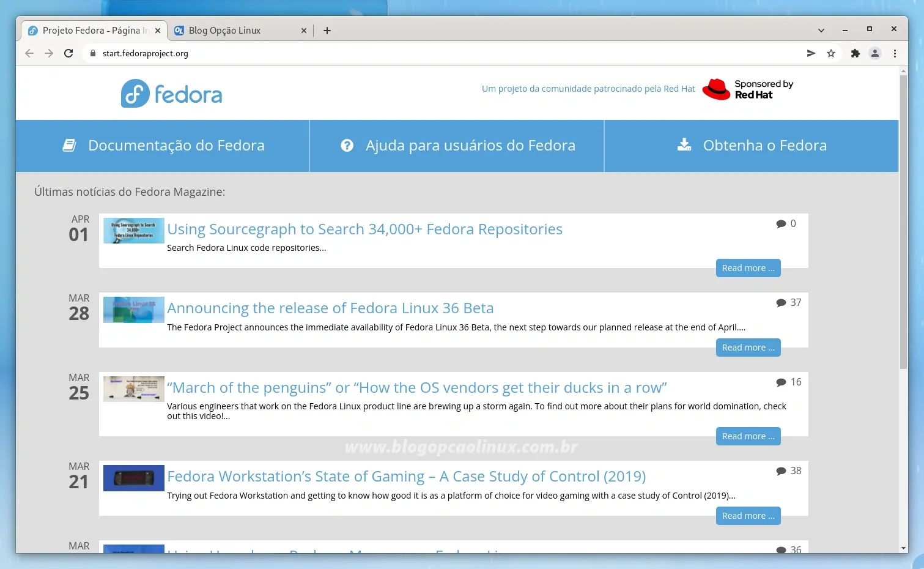Open Fedora Workstation's State of Gaming article
The height and width of the screenshot is (569, 924).
pyautogui.click(x=407, y=476)
